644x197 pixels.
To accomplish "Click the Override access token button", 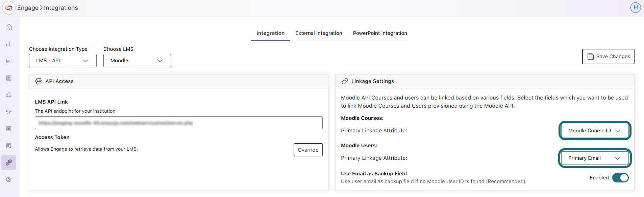I will click(x=308, y=150).
